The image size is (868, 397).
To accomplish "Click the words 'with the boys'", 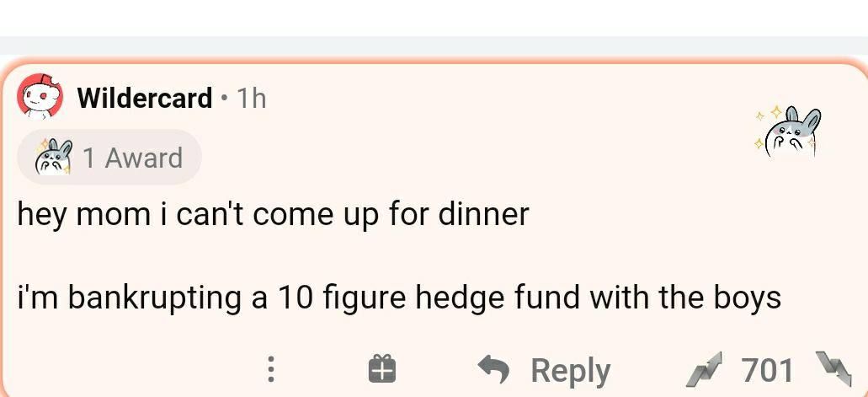I will pos(685,298).
